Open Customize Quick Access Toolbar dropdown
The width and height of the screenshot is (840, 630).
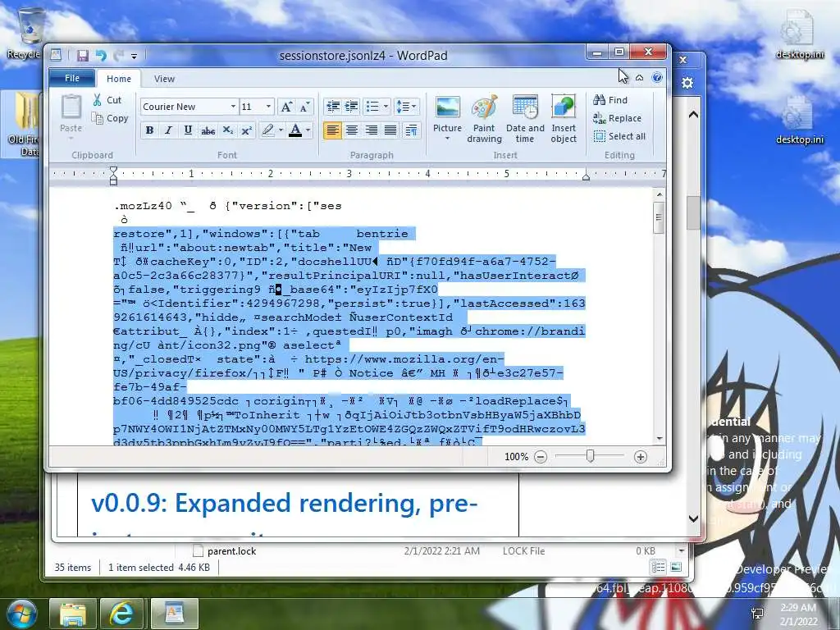pyautogui.click(x=134, y=57)
